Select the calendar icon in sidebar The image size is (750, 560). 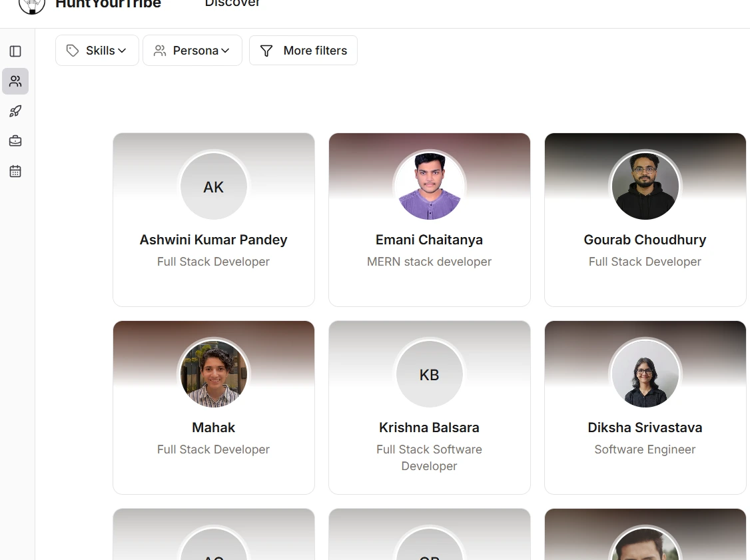15,171
